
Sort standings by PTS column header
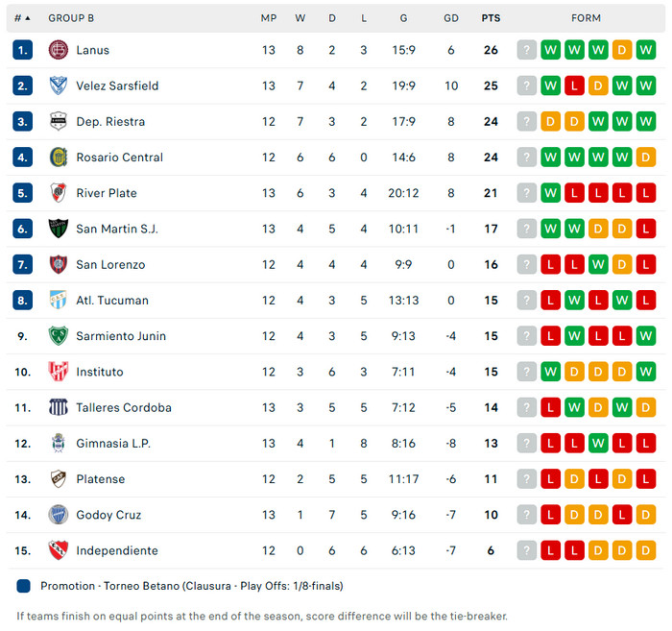click(x=491, y=18)
